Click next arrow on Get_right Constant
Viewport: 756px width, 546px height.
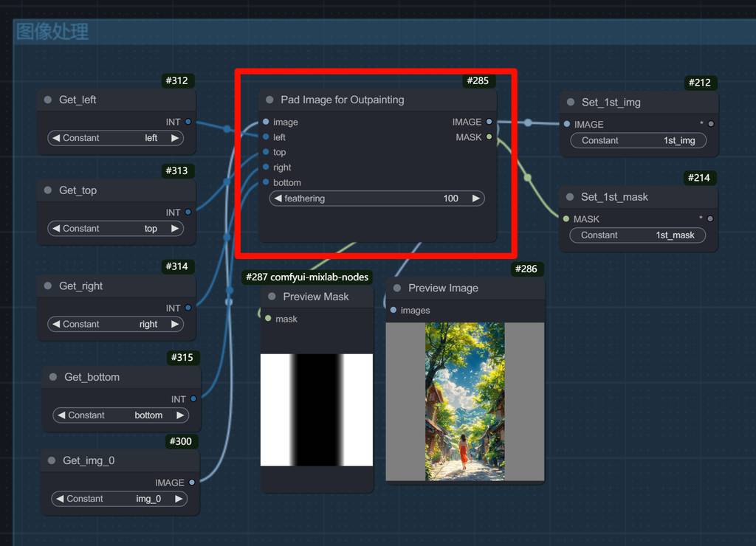175,324
